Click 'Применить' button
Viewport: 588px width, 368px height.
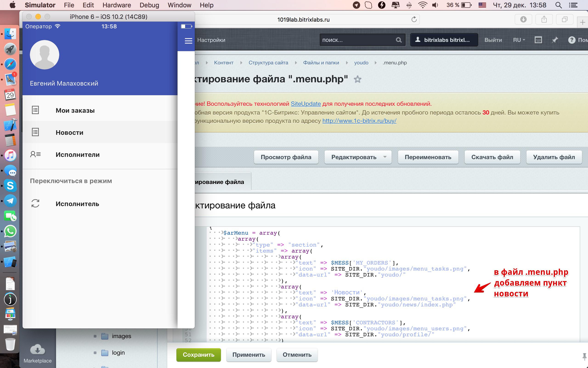(249, 355)
